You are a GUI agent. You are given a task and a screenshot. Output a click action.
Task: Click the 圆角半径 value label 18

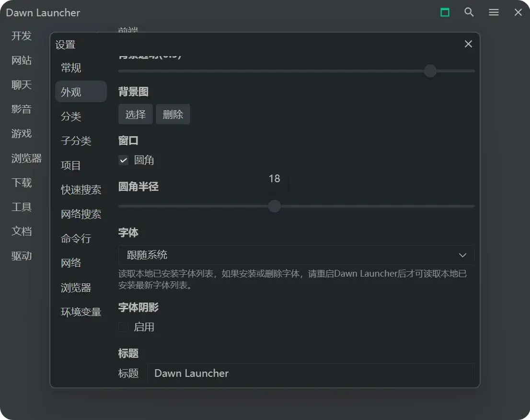(275, 178)
